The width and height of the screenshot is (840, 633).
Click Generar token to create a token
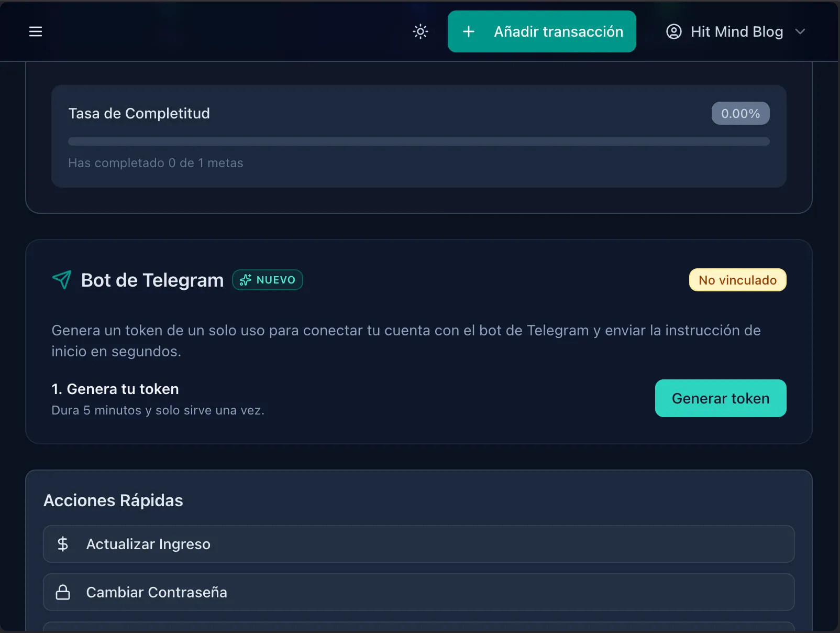[720, 398]
